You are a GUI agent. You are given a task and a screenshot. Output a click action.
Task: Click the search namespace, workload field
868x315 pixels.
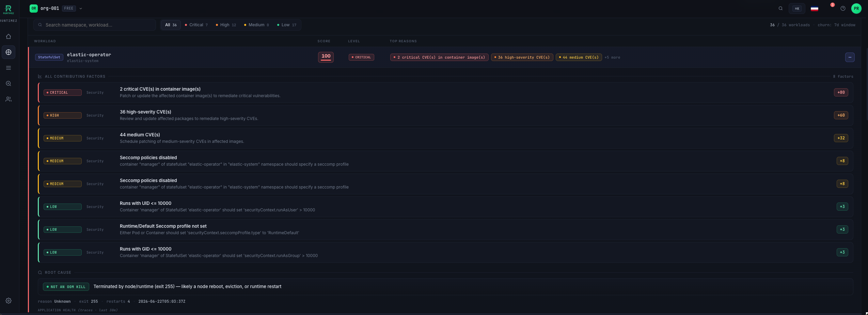(x=95, y=25)
